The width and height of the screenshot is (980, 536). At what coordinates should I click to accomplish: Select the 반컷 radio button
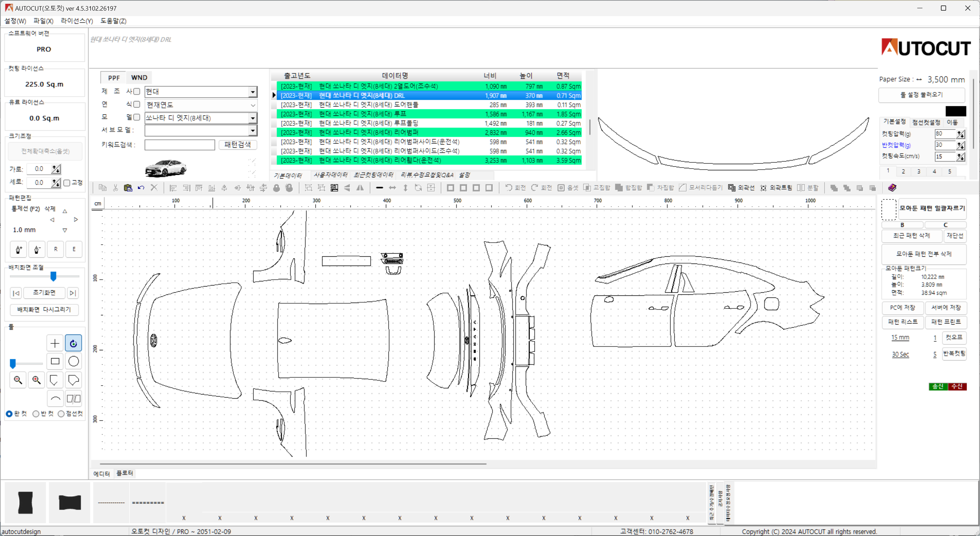[x=36, y=414]
